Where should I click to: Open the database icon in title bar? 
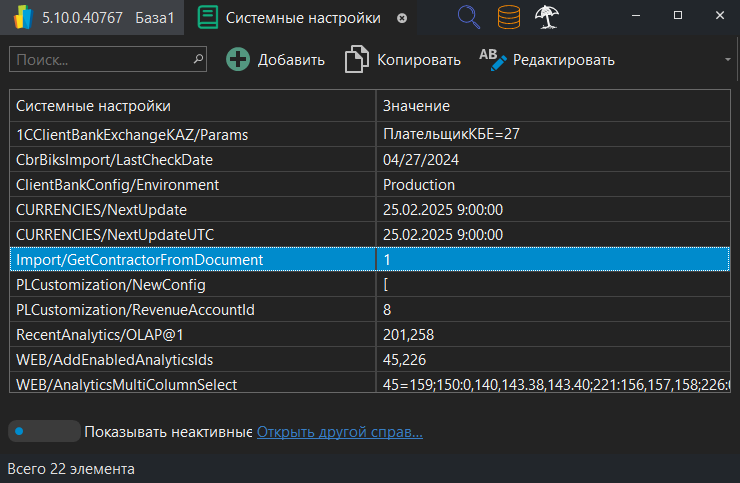click(509, 17)
